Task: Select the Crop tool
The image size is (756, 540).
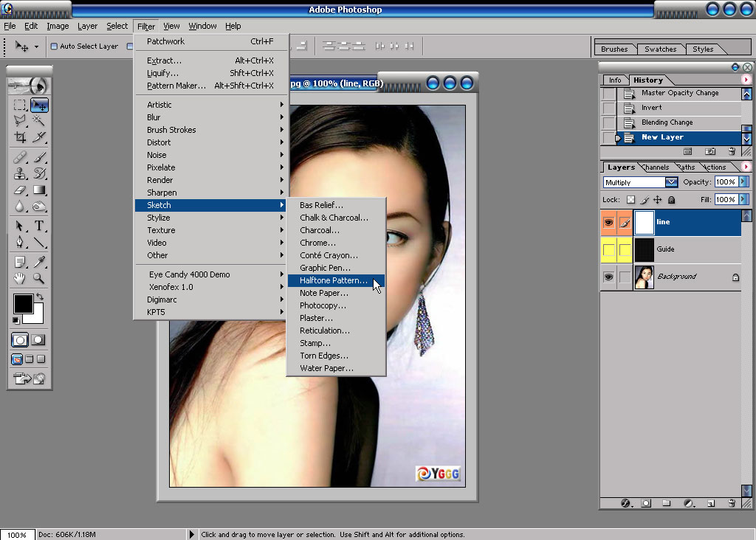Action: coord(19,137)
